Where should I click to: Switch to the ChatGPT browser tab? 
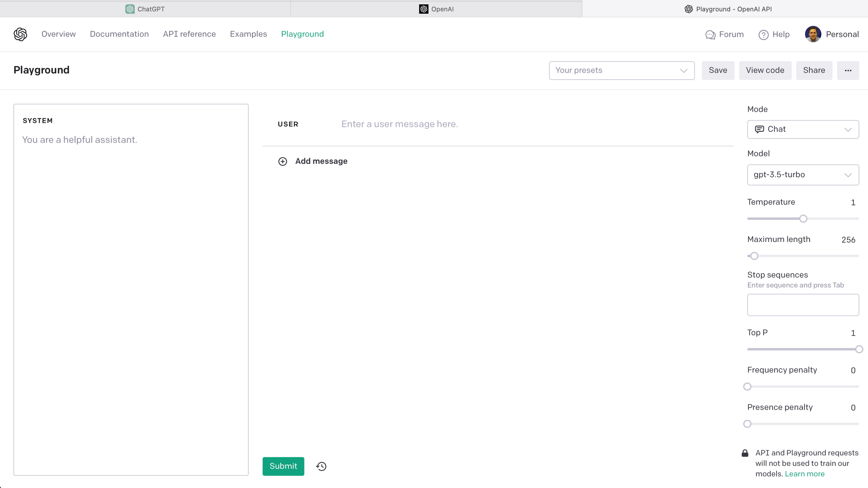145,9
